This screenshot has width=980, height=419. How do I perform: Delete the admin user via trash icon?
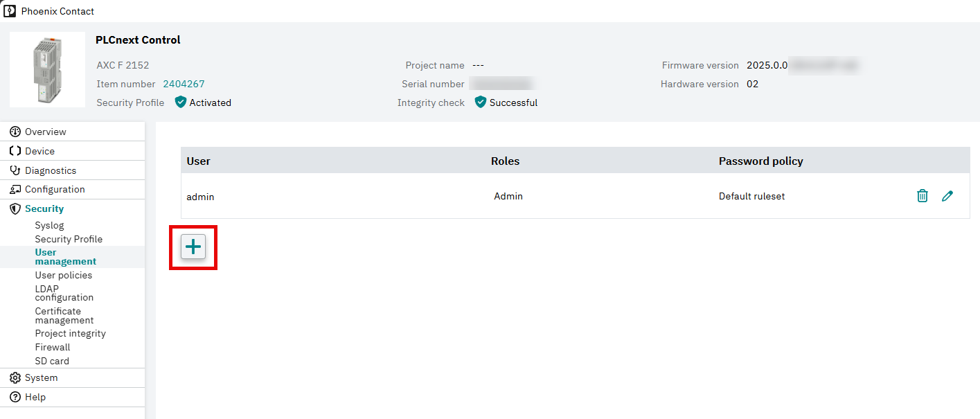[923, 196]
